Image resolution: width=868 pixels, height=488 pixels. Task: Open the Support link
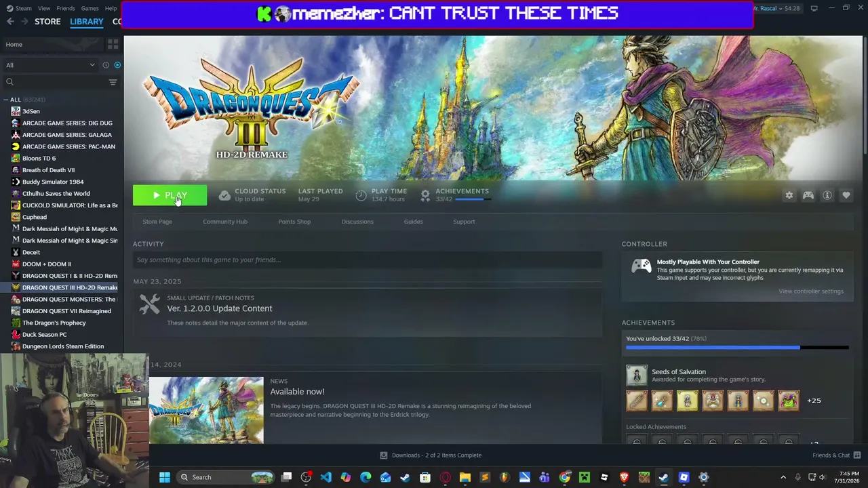tap(464, 222)
